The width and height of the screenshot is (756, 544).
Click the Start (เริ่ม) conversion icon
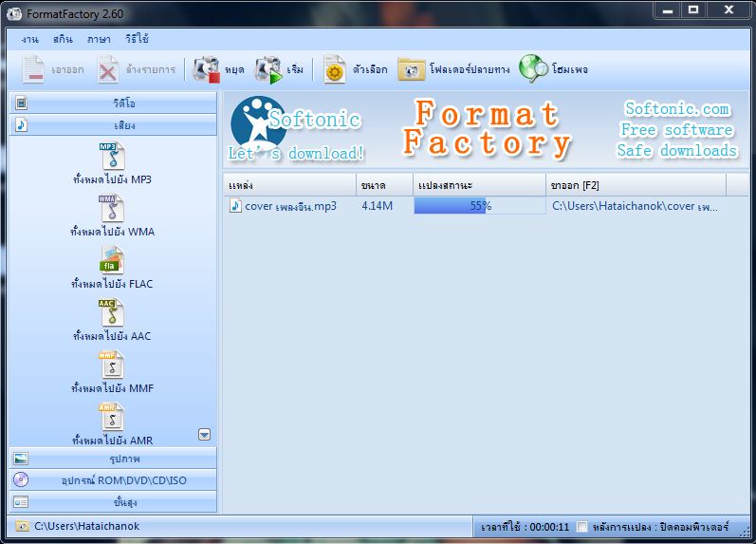(268, 69)
